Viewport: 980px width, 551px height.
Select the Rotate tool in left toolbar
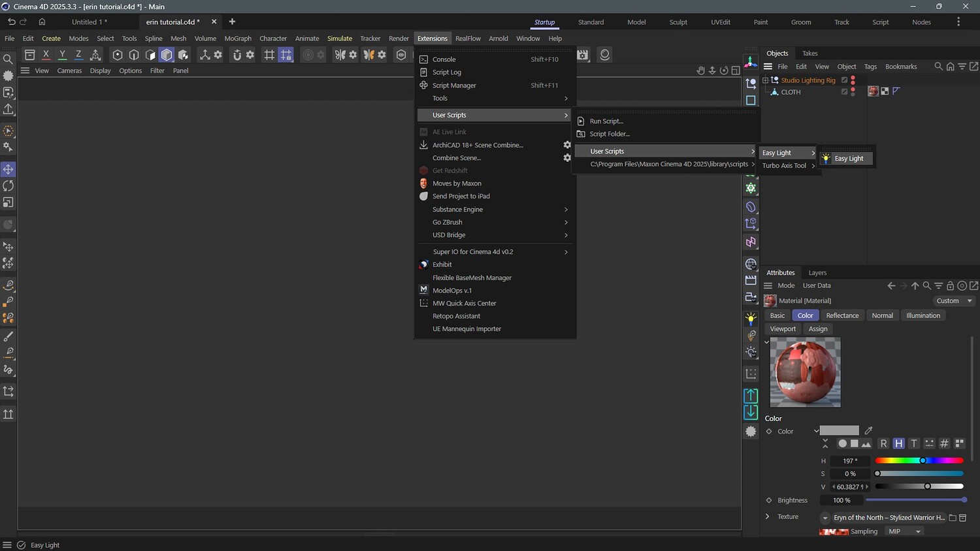click(x=8, y=186)
